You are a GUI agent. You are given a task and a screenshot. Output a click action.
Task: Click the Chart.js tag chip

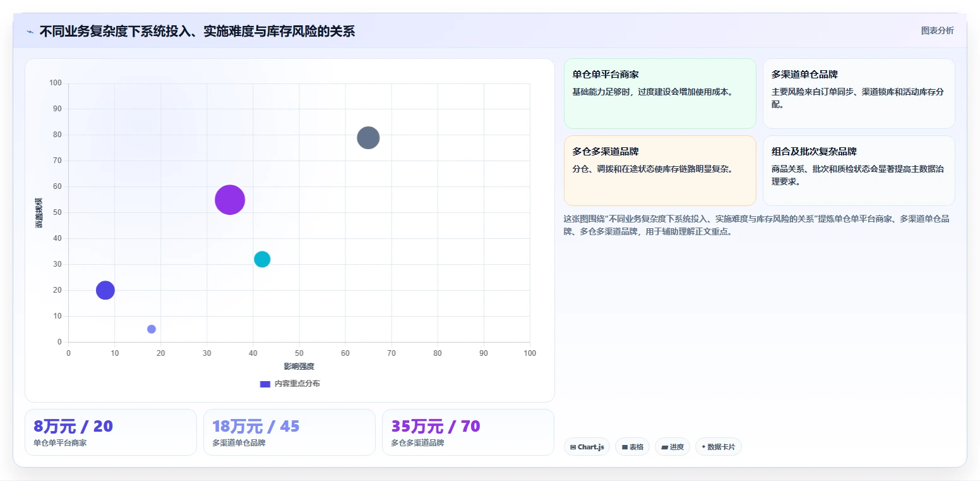click(x=587, y=447)
